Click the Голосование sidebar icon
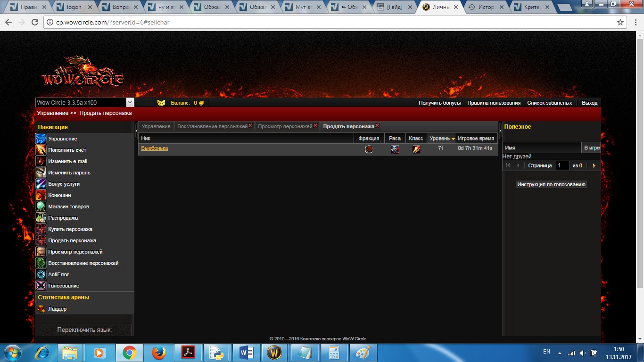Viewport: 644px width, 362px height. (41, 286)
